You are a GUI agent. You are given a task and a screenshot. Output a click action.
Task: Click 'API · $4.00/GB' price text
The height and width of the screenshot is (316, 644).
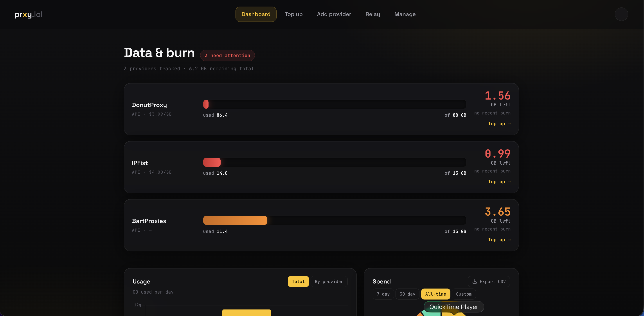tap(152, 172)
